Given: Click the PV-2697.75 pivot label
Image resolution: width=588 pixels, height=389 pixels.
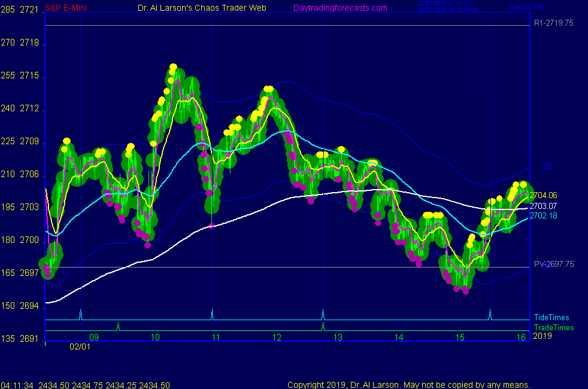Looking at the screenshot, I should point(554,264).
